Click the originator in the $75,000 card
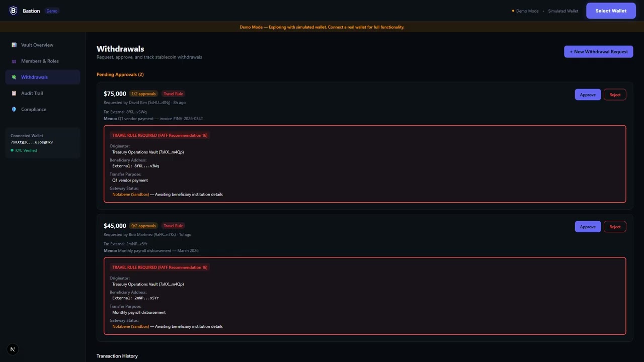 point(148,152)
